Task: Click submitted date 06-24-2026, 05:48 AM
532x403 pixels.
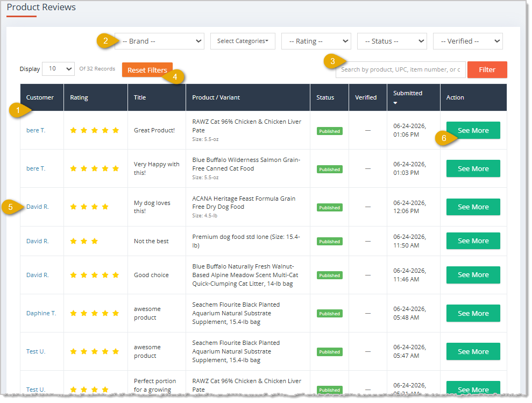Action: (x=409, y=313)
